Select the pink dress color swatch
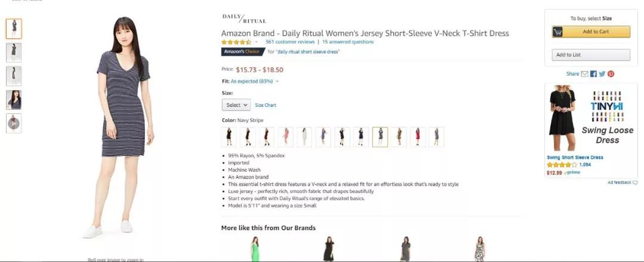 [x=286, y=137]
